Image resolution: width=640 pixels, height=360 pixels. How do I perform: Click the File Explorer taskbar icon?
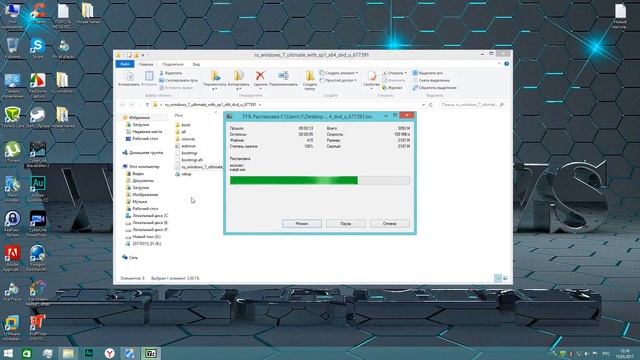[68, 353]
